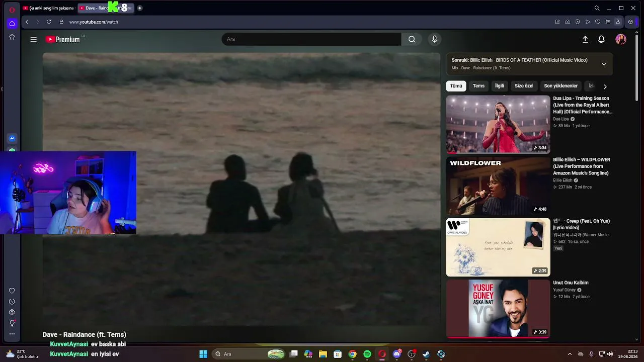Click the browser address bar URL
Screen dimensions: 644x362
94,22
